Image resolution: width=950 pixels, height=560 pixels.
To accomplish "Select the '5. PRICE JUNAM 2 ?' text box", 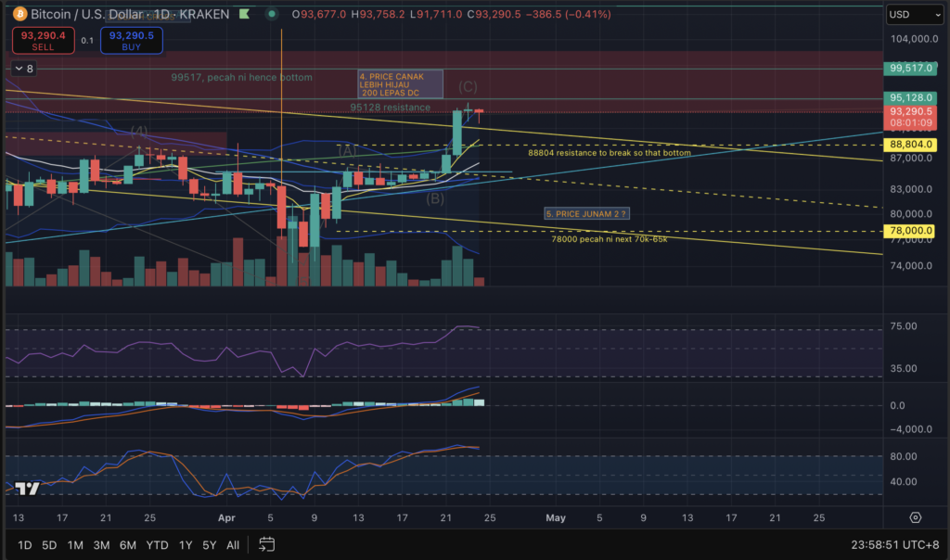I will 586,213.
